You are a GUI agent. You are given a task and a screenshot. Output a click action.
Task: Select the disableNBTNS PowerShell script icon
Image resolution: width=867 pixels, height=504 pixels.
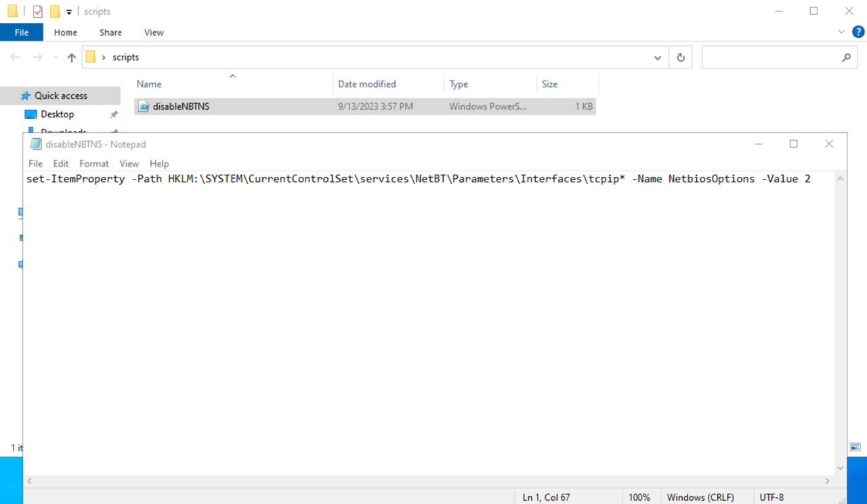pyautogui.click(x=144, y=106)
